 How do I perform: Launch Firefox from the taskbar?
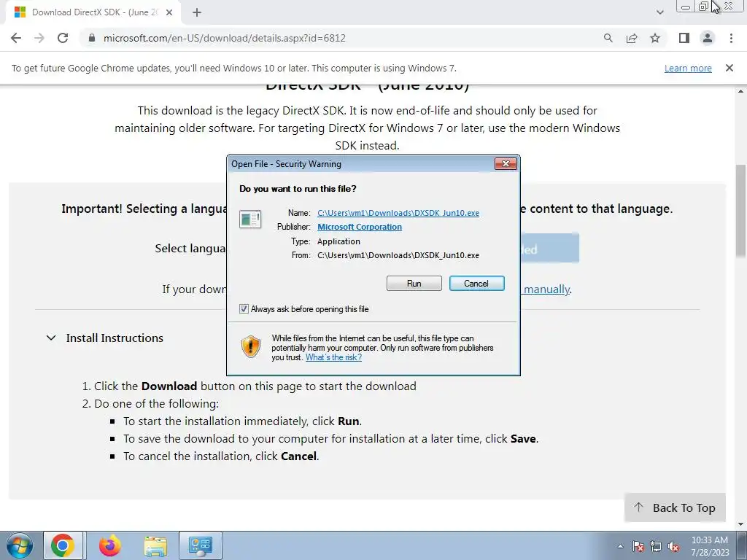click(109, 545)
